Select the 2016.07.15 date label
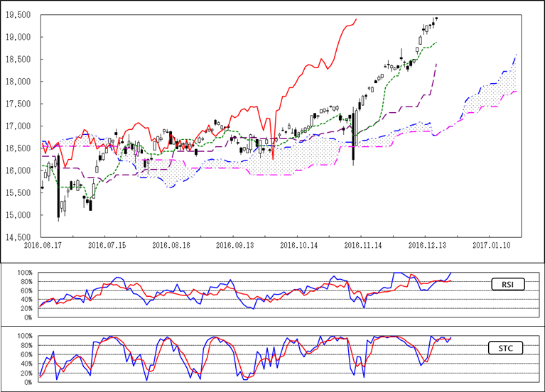The image size is (545, 392). 105,244
